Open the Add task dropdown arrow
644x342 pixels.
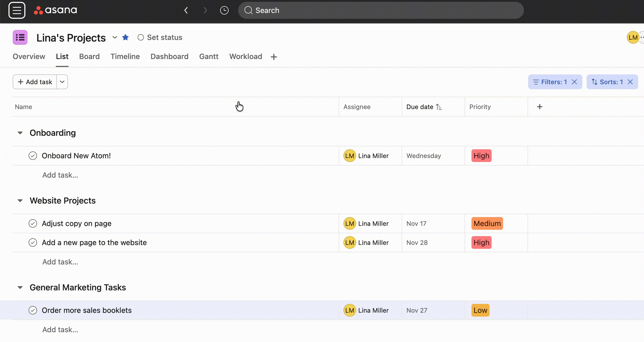(x=62, y=82)
